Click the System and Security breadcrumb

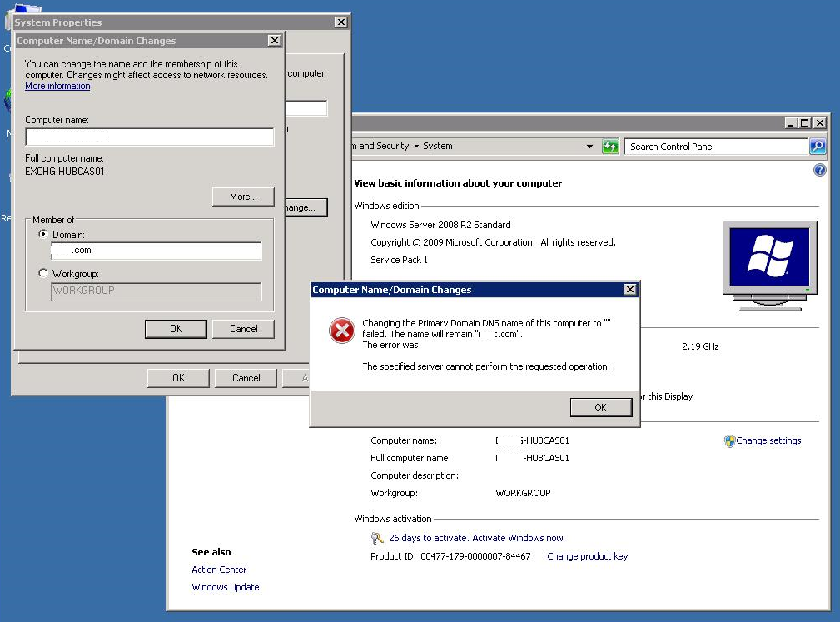[x=380, y=146]
